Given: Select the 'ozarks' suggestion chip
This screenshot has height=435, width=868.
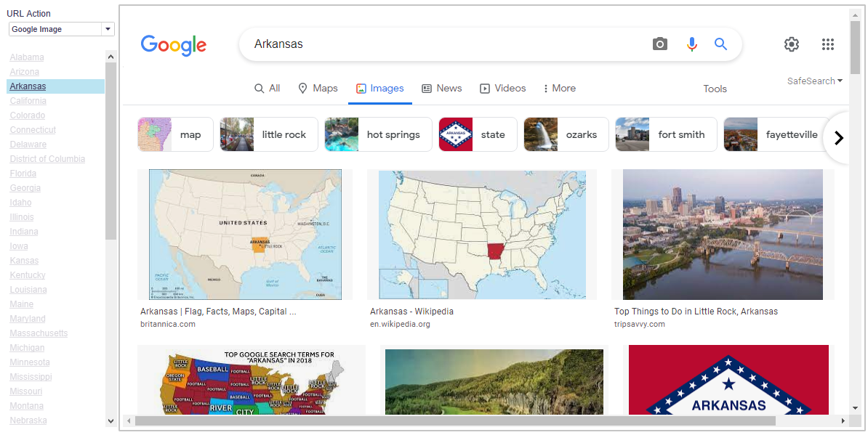Looking at the screenshot, I should point(566,134).
